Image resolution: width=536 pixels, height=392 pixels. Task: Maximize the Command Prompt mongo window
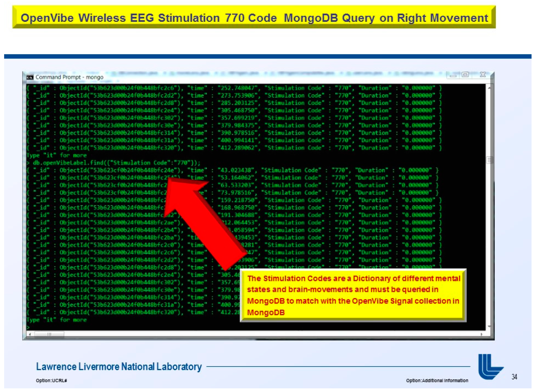click(x=465, y=75)
